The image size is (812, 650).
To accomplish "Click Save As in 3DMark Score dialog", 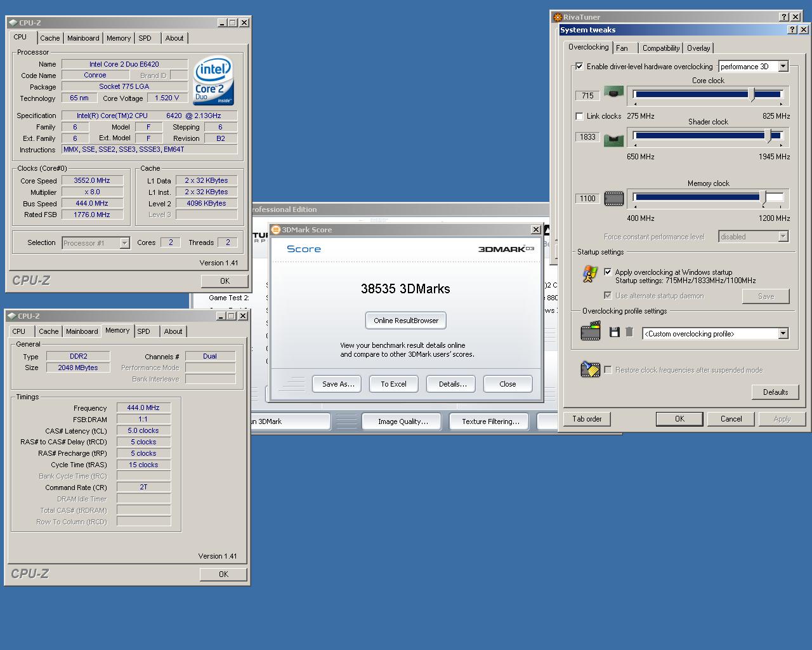I will tap(337, 384).
